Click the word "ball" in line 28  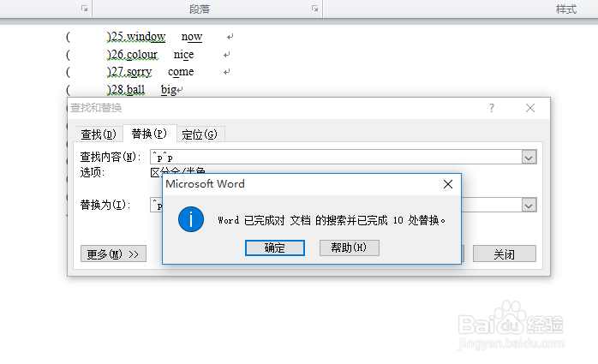(135, 90)
